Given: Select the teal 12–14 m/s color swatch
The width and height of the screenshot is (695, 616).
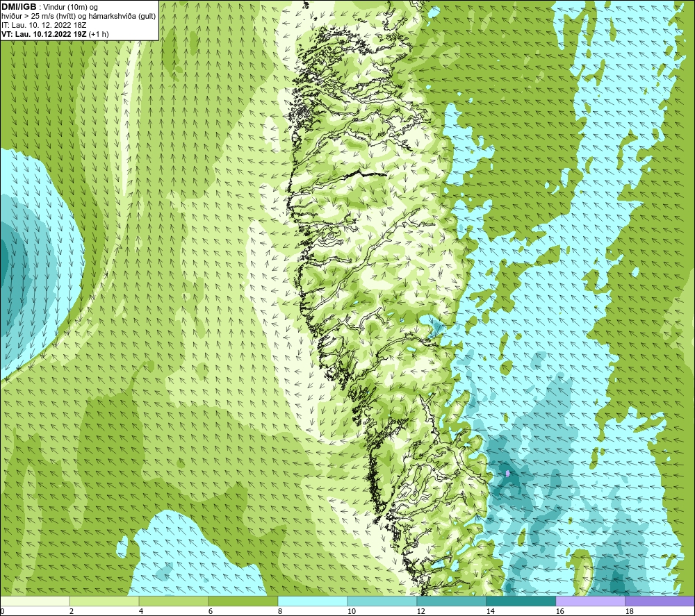Looking at the screenshot, I should click(451, 601).
